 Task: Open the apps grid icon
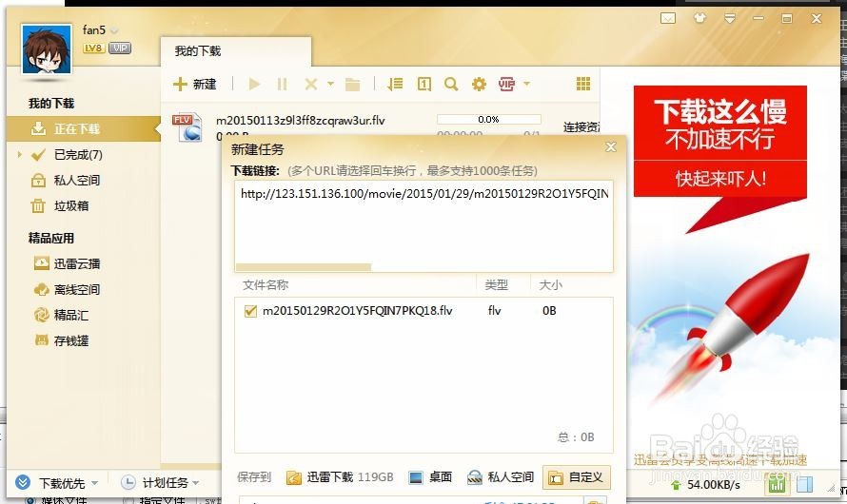pyautogui.click(x=582, y=84)
